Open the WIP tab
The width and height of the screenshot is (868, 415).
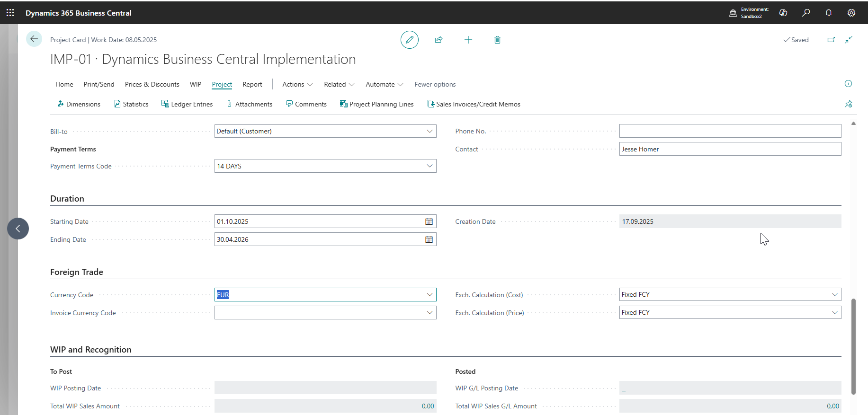[x=196, y=84]
